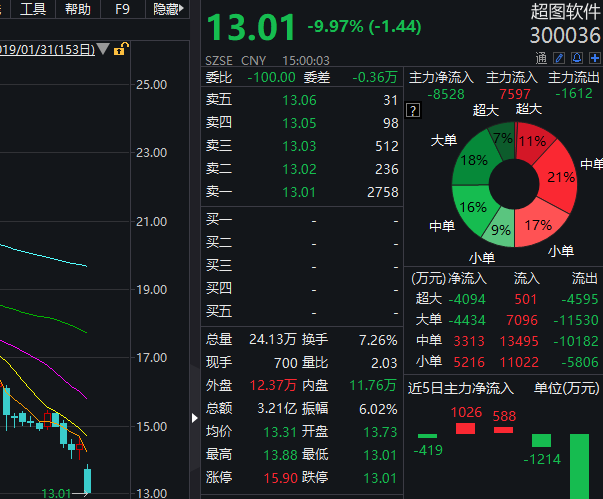The image size is (603, 499).
Task: Select the 超大 net inflow row -4094
Action: pyautogui.click(x=506, y=299)
